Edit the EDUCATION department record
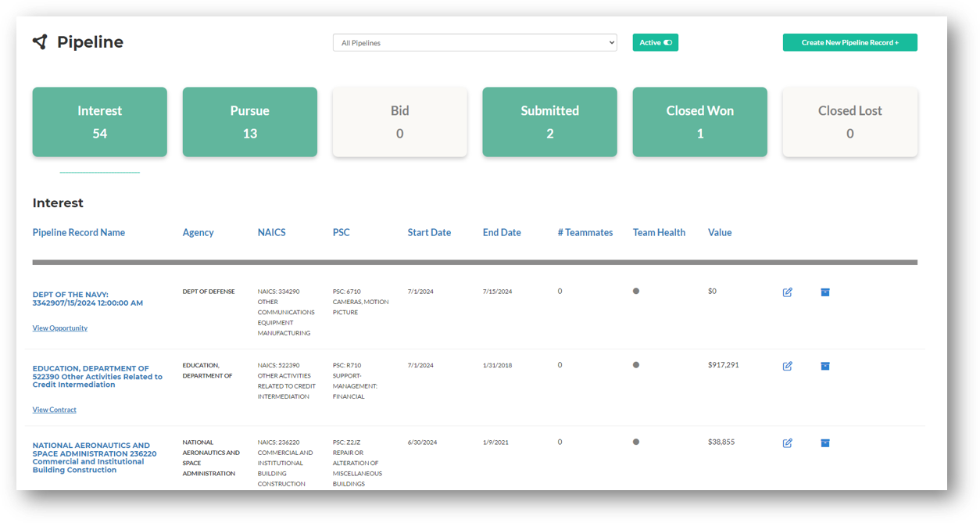 787,365
